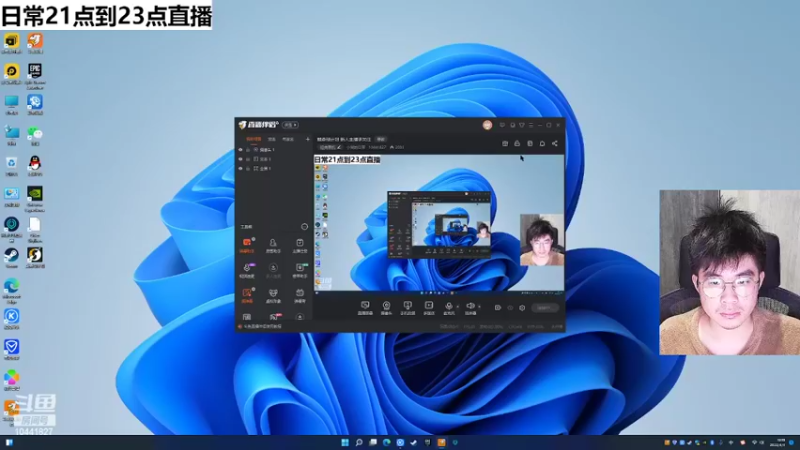Viewport: 800px width, 450px height.
Task: Click the status message at the window's bottom left
Action: pos(260,326)
